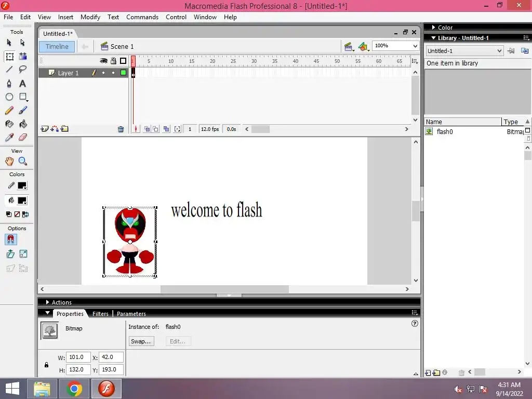Click the Edit Scene clapper icon
The width and height of the screenshot is (532, 399).
tap(349, 47)
